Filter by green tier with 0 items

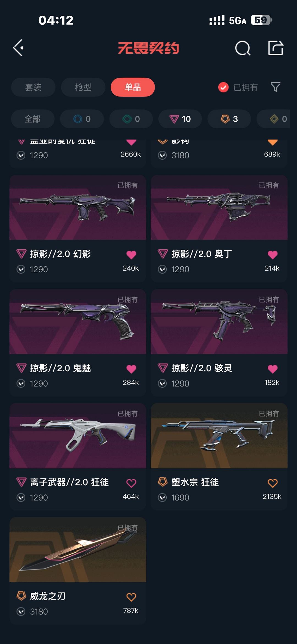click(131, 119)
